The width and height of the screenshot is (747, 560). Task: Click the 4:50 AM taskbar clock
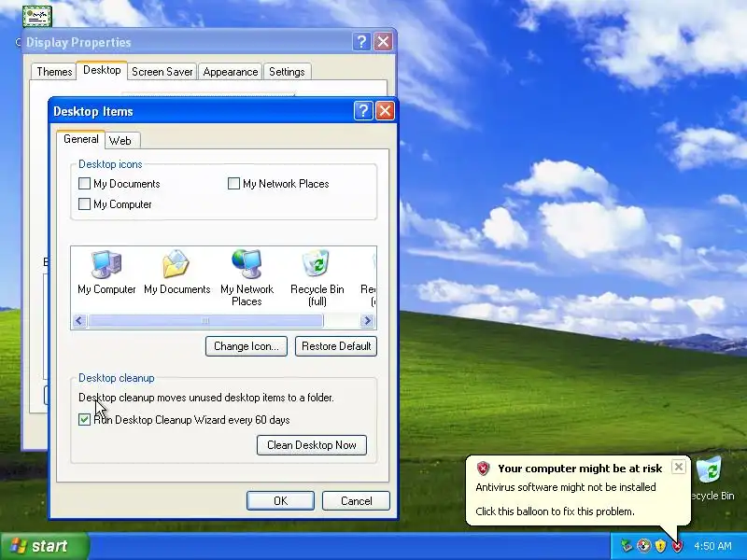[x=712, y=546]
